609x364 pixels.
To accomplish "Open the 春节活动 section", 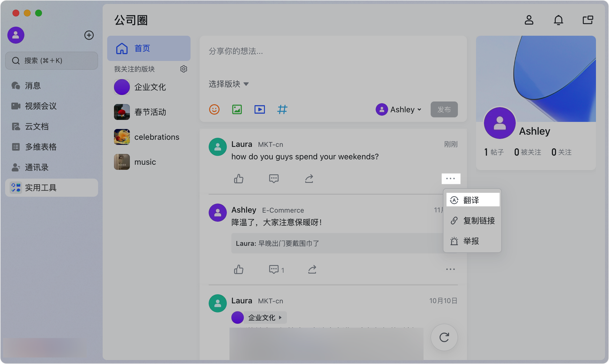I will click(149, 112).
